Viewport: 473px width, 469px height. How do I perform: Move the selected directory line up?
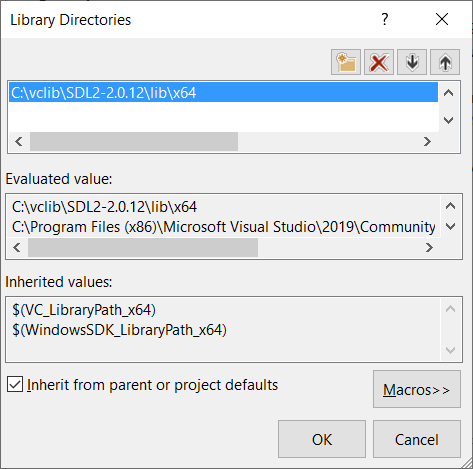[445, 62]
